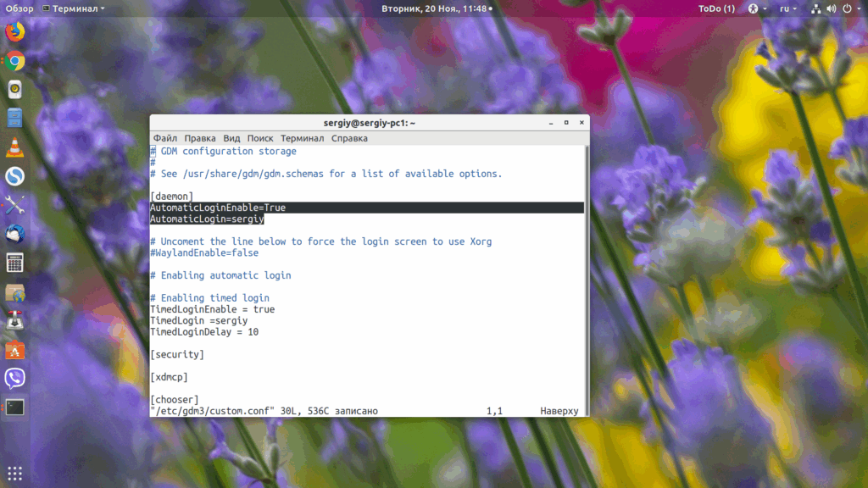This screenshot has height=488, width=868.
Task: Launch Firefox from the dock
Action: [15, 32]
